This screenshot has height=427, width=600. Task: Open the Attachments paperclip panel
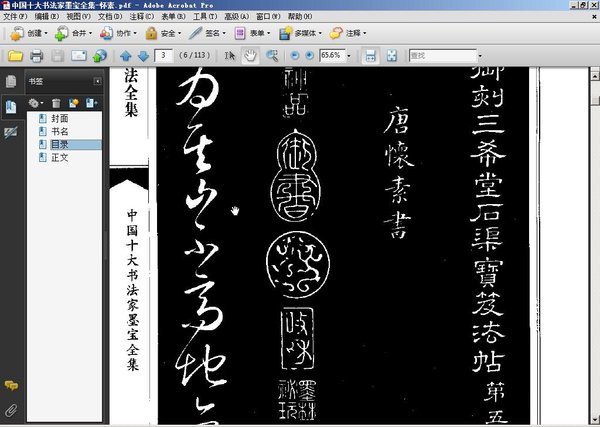pos(11,410)
